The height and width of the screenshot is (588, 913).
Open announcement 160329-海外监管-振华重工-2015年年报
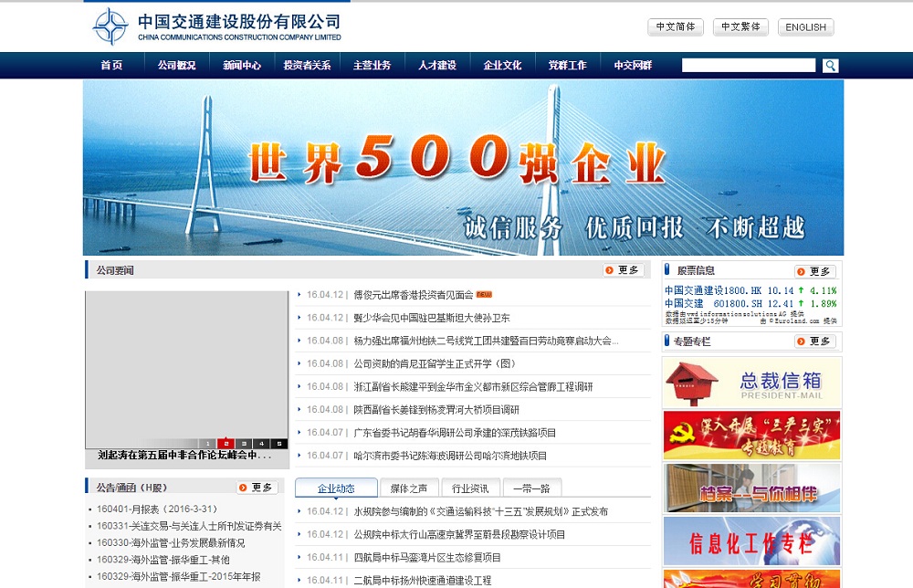[x=179, y=576]
